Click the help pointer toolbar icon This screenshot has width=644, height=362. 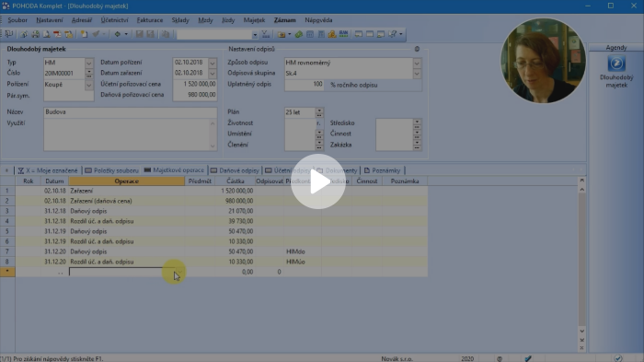393,34
